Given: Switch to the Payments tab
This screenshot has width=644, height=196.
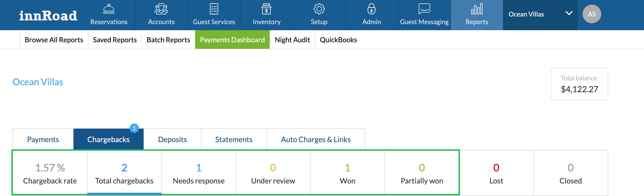Looking at the screenshot, I should [x=43, y=139].
